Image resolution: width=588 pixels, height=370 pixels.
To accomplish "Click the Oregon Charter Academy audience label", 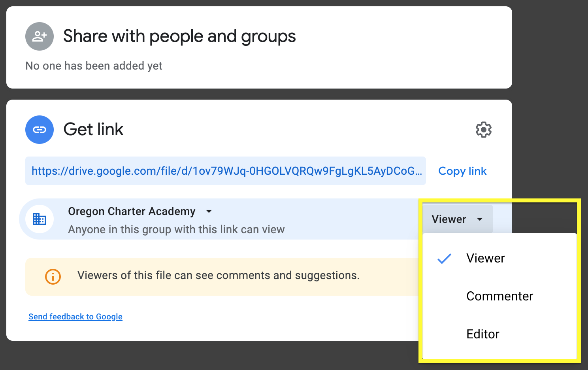I will tap(132, 211).
